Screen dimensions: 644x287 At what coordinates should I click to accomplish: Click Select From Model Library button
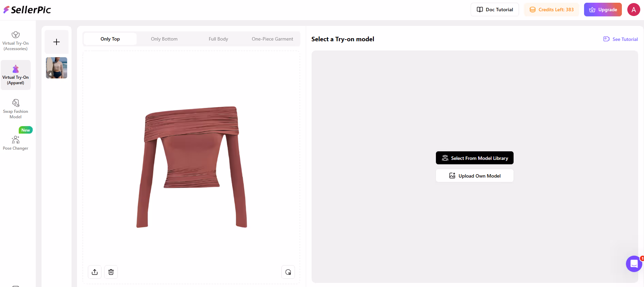tap(474, 158)
